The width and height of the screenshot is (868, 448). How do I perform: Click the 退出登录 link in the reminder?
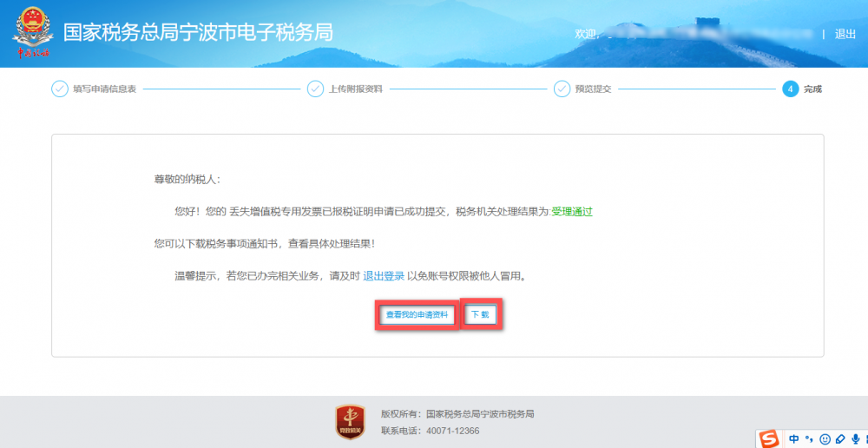click(x=384, y=276)
